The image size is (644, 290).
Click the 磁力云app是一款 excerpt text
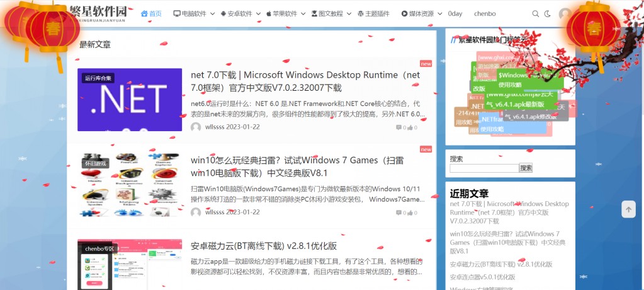pyautogui.click(x=307, y=267)
